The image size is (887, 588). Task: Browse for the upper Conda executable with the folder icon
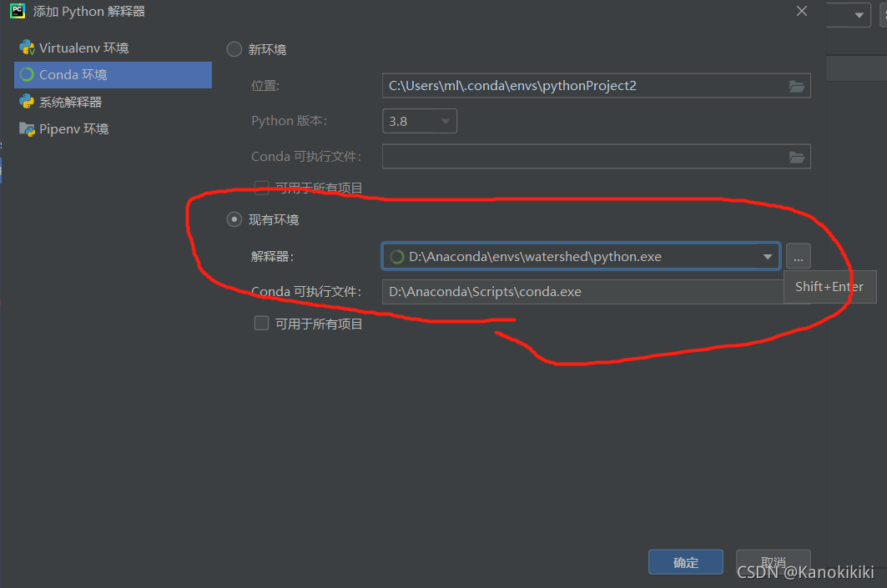tap(797, 157)
